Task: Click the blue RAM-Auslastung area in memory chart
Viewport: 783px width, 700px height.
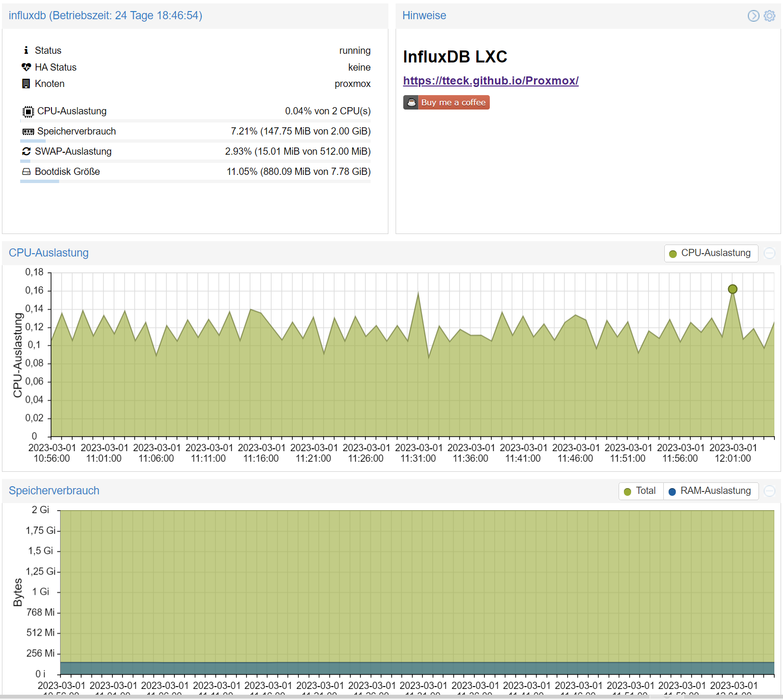Action: (417, 668)
